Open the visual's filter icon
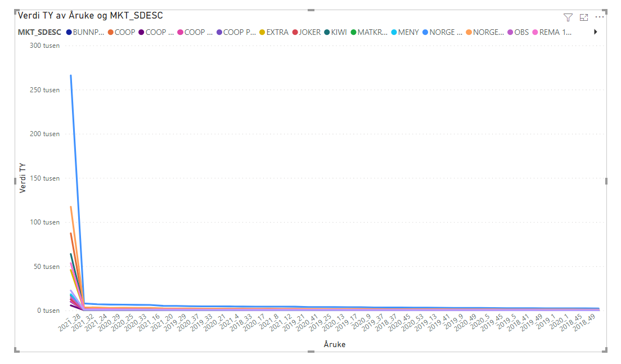The image size is (621, 364). [x=568, y=17]
